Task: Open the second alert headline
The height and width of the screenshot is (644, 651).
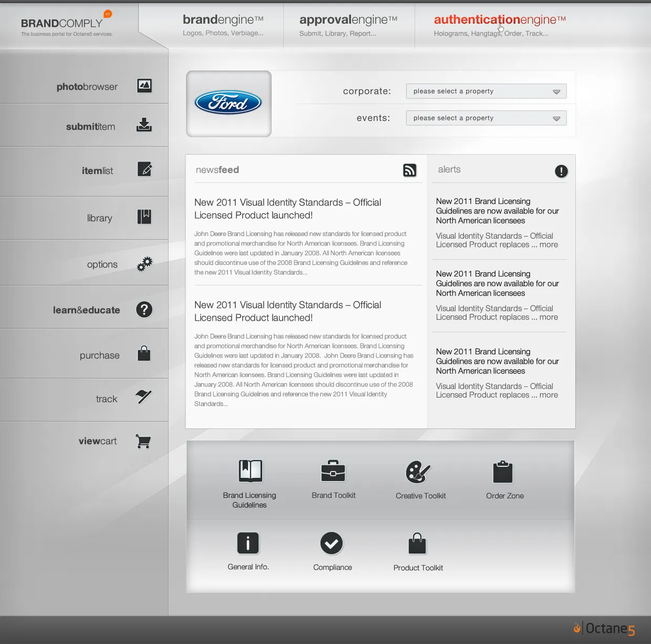Action: point(497,283)
